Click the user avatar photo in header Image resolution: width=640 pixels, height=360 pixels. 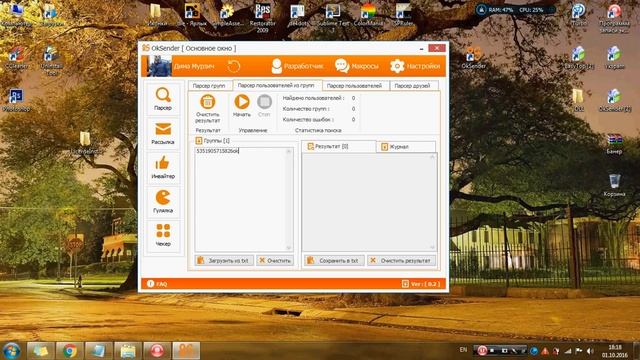click(x=159, y=66)
